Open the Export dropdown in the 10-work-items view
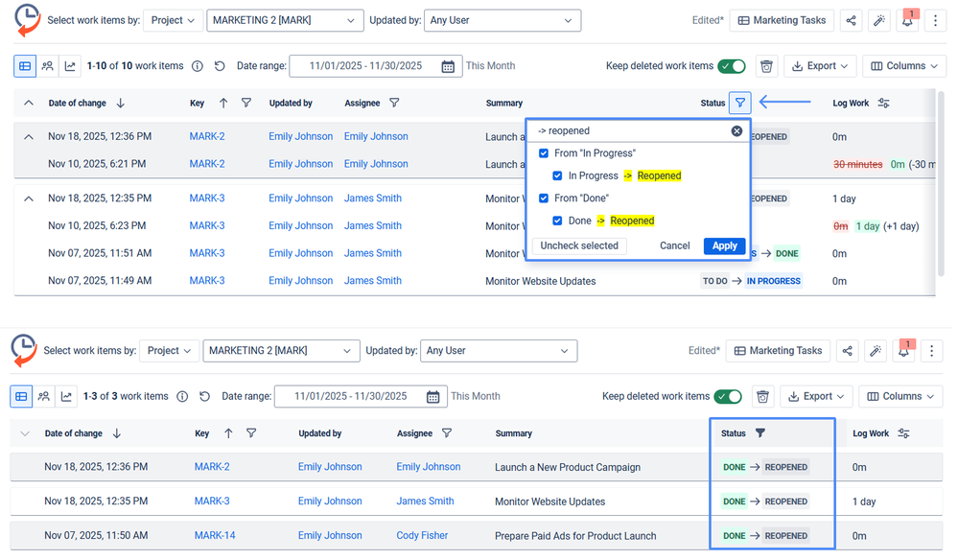958x560 pixels. point(820,66)
